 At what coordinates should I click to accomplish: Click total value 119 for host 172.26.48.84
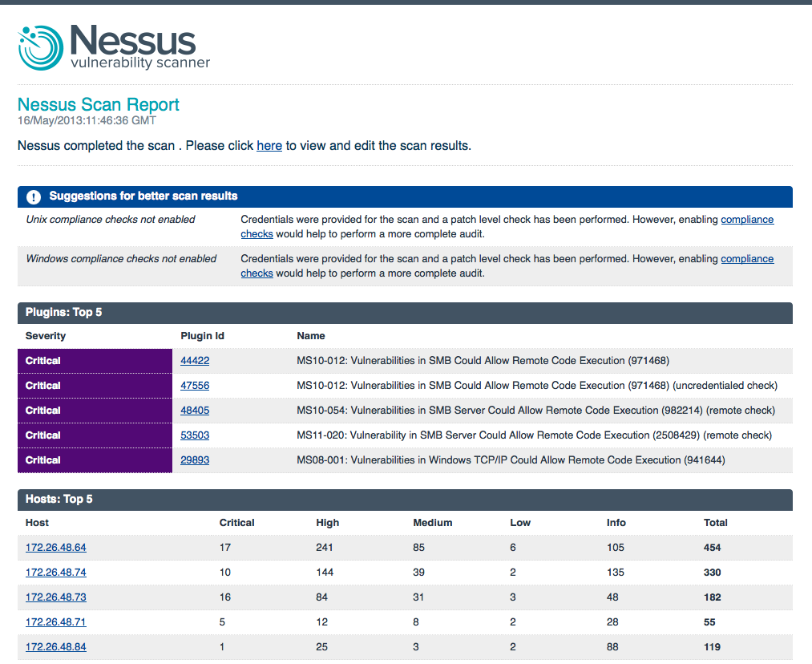coord(712,647)
